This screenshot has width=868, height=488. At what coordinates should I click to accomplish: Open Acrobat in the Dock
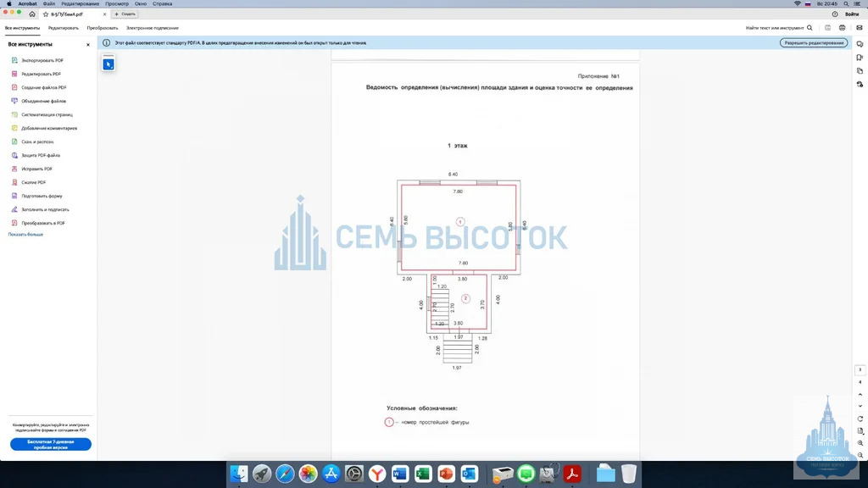572,474
